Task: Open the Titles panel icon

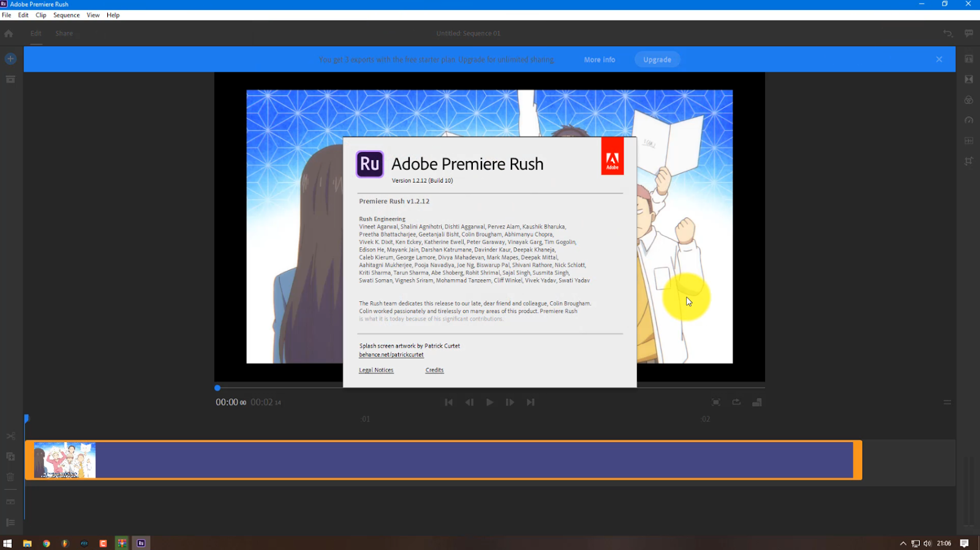Action: pyautogui.click(x=969, y=59)
